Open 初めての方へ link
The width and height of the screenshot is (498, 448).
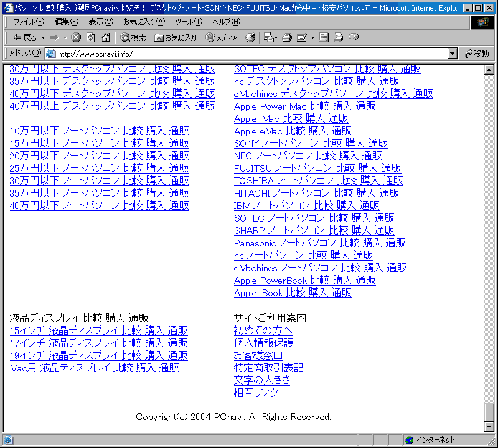263,330
